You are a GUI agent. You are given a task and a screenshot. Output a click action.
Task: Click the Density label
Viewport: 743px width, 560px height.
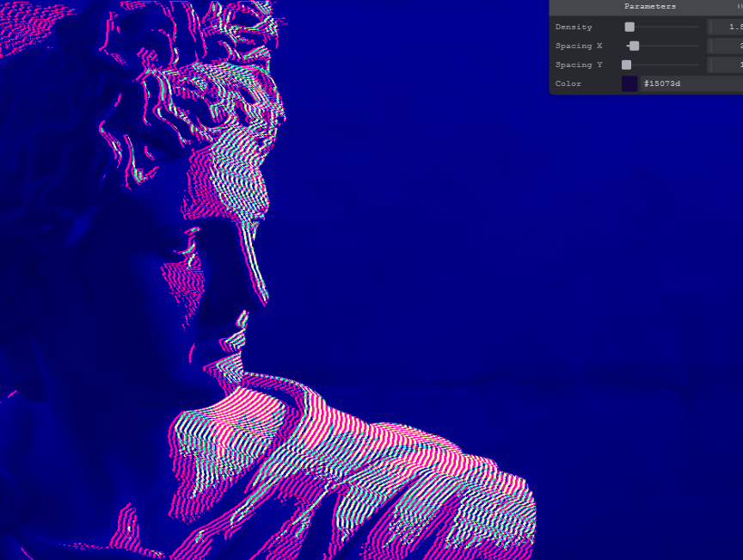[x=574, y=28]
